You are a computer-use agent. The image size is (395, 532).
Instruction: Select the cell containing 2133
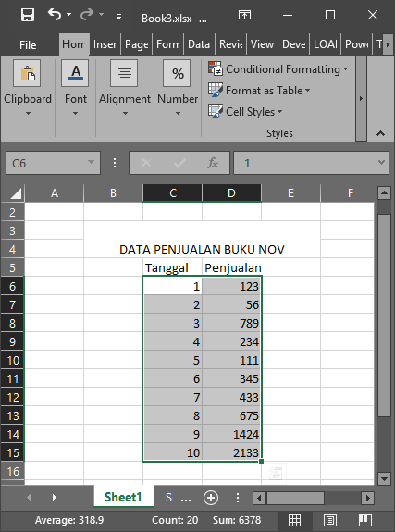(232, 452)
